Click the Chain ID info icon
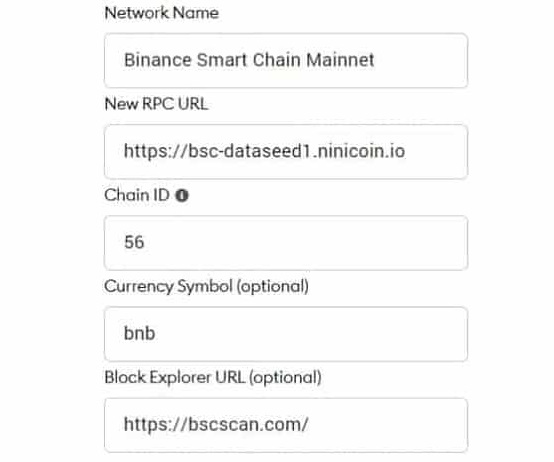This screenshot has height=462, width=554. 182,195
